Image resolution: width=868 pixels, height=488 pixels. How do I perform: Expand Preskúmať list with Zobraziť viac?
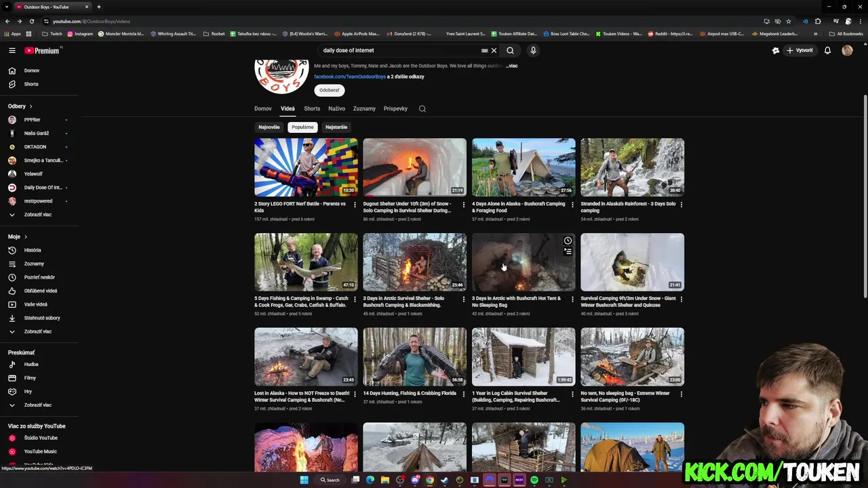(39, 405)
